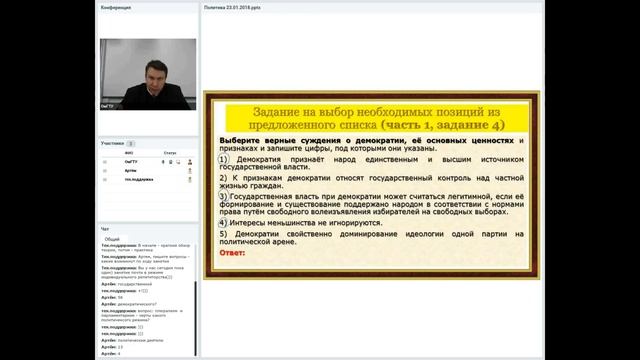The image size is (640, 360).
Task: Click slide answer option 5 about одной партии
Action: point(371,238)
